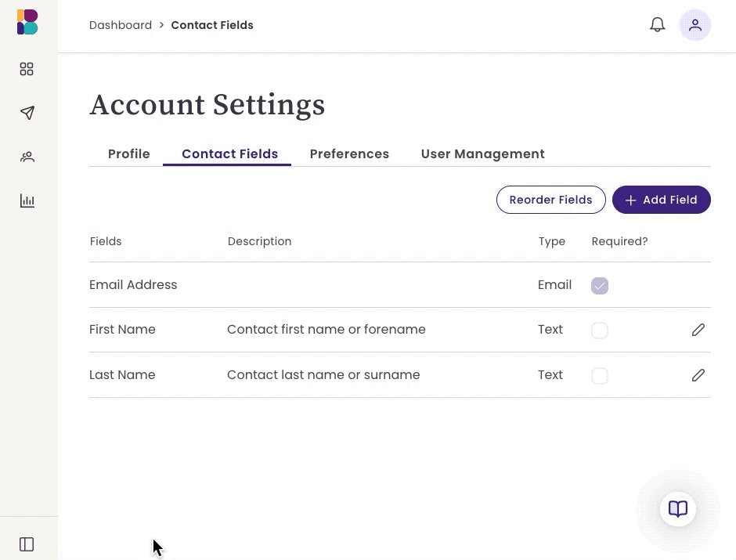
Task: Toggle the sidebar panel collapse icon
Action: [27, 544]
